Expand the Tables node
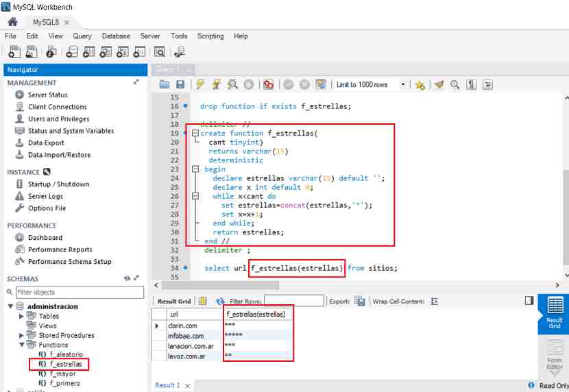 click(21, 316)
